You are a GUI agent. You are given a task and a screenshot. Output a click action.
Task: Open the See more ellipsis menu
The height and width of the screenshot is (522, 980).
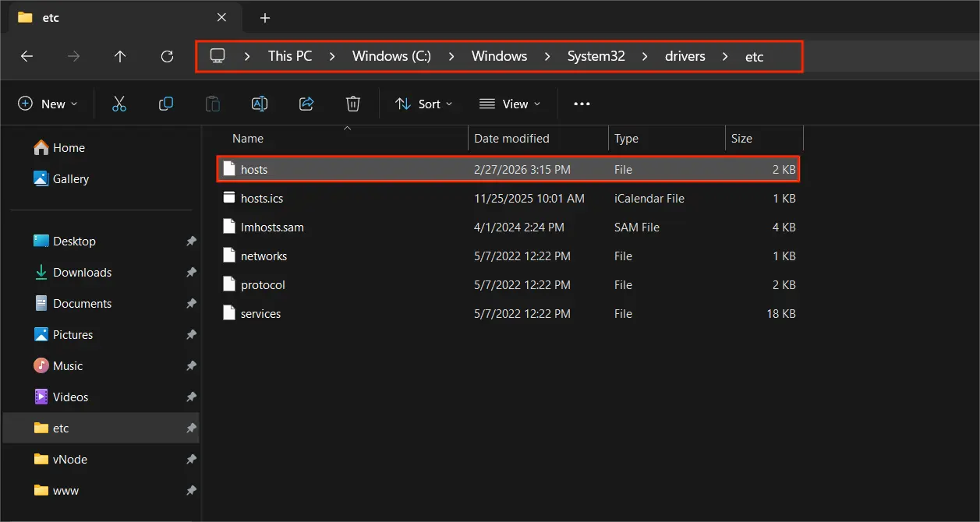582,104
